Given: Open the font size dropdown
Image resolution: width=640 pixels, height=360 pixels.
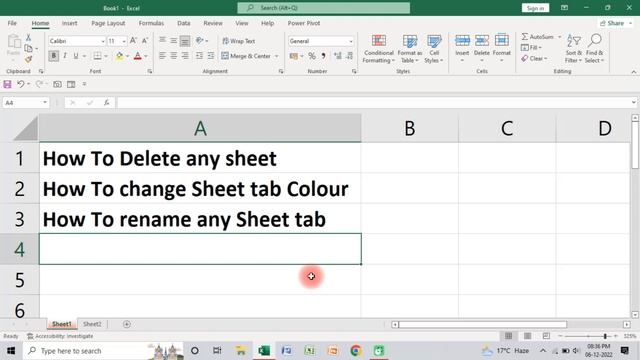Looking at the screenshot, I should [x=124, y=41].
